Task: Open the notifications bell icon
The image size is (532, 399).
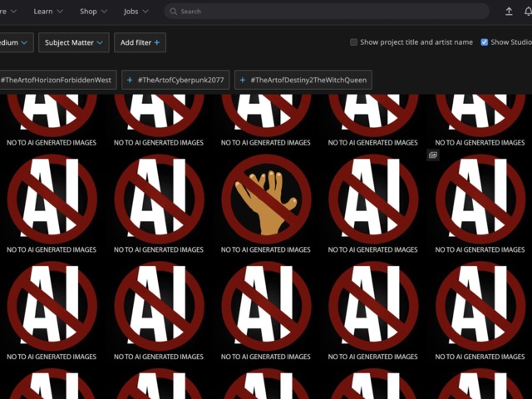Action: [x=528, y=12]
